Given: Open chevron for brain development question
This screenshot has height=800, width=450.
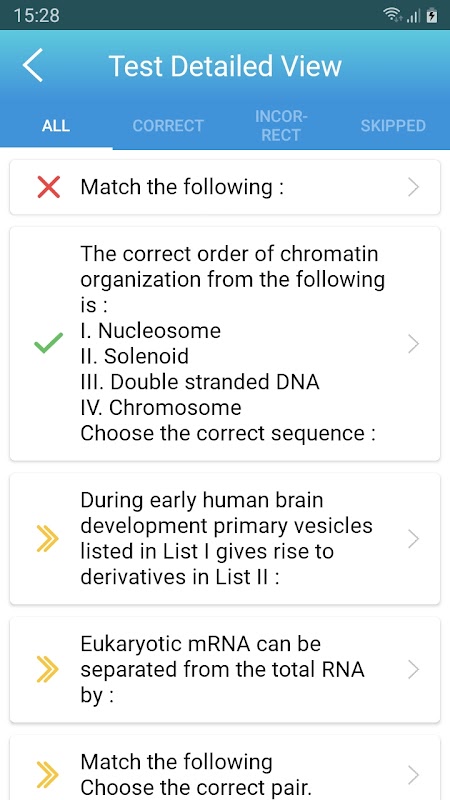Looking at the screenshot, I should [x=413, y=539].
